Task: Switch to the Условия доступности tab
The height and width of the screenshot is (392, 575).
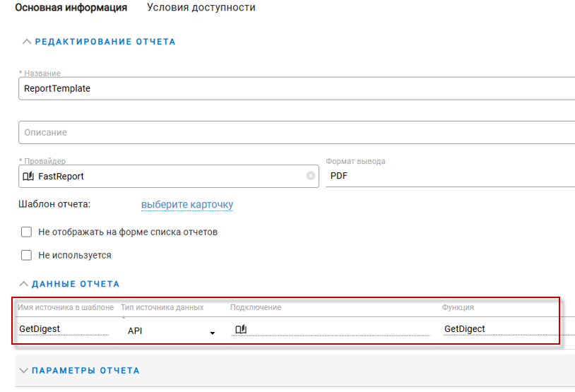Action: [201, 7]
